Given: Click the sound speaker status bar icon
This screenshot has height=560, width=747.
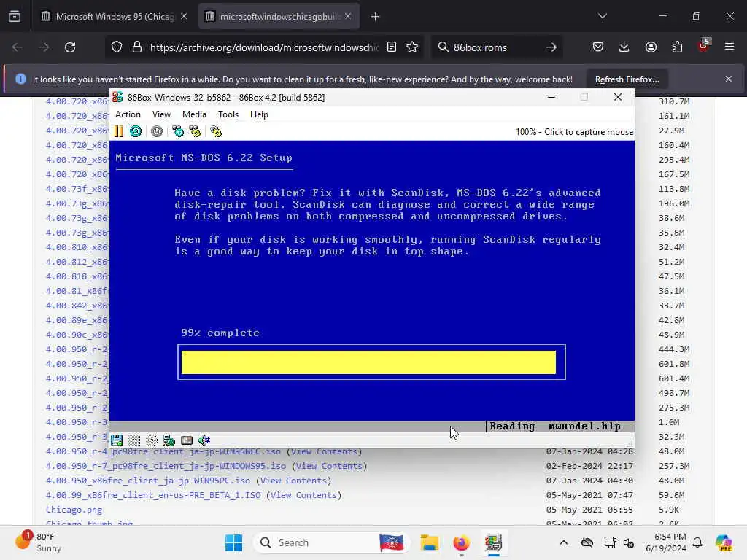Looking at the screenshot, I should click(x=204, y=440).
